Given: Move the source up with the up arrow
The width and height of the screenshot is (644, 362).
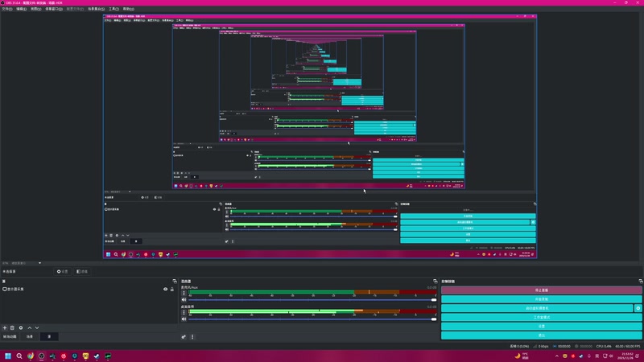Looking at the screenshot, I should [30, 328].
